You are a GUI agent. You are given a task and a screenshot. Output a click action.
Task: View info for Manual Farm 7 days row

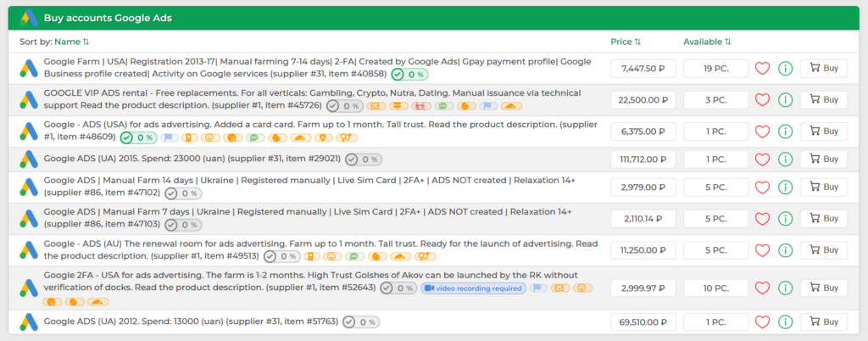785,219
